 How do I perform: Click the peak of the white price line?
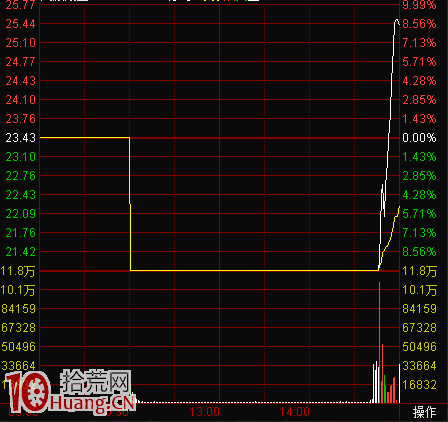pyautogui.click(x=396, y=20)
